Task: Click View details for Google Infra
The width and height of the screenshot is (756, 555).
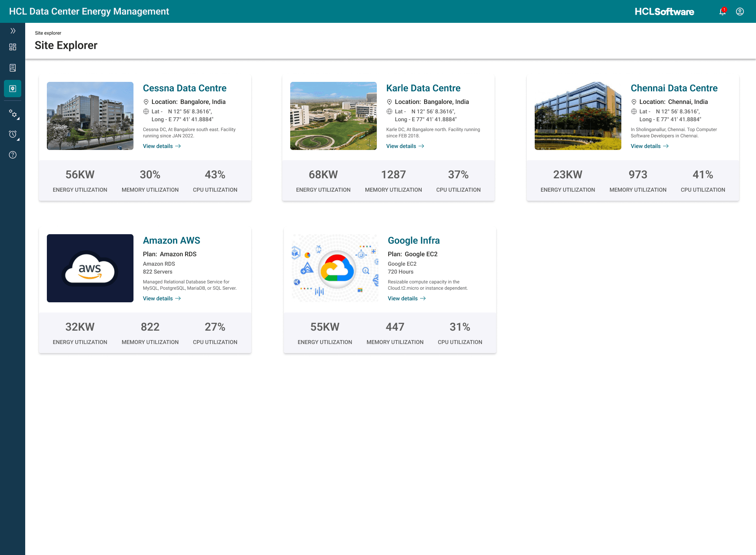Action: click(407, 298)
